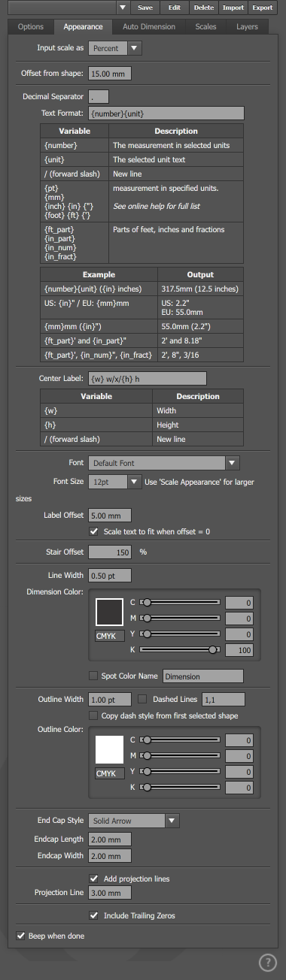The height and width of the screenshot is (980, 286).
Task: Click the Center Label input field
Action: (148, 378)
